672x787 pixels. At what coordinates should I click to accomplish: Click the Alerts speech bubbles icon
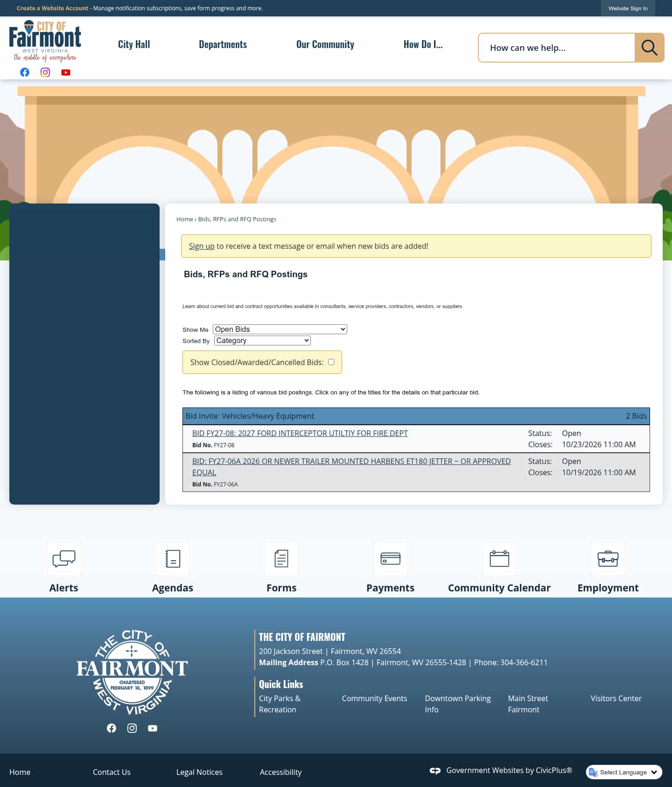(x=64, y=558)
